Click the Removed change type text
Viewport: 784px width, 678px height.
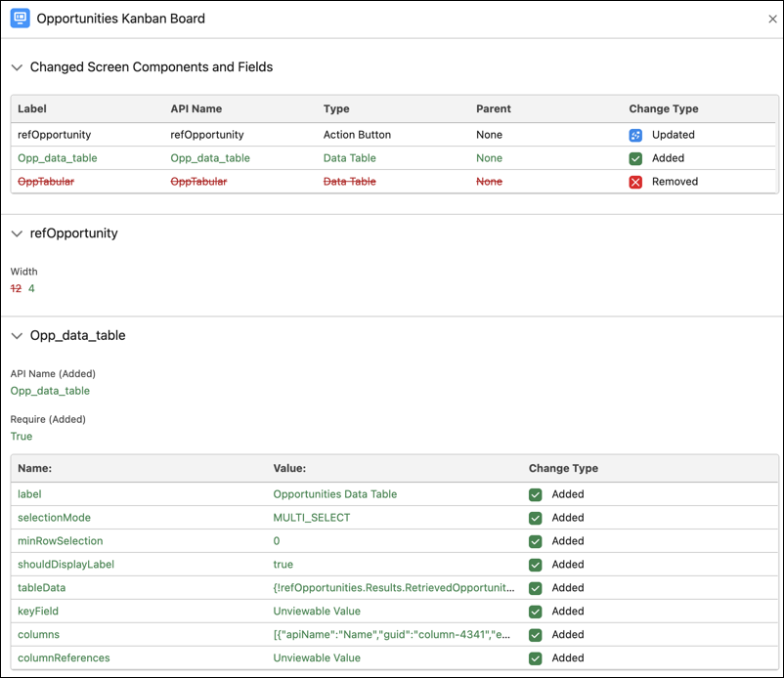tap(675, 182)
